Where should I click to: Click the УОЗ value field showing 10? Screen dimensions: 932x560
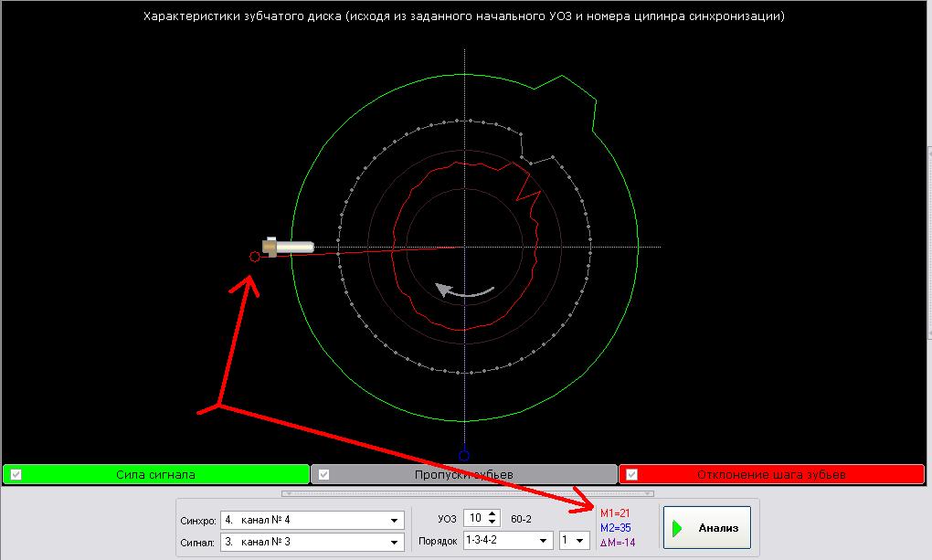475,518
